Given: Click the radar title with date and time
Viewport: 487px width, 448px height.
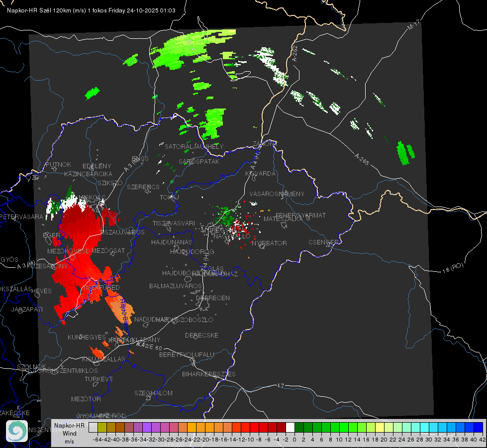Looking at the screenshot, I should [x=91, y=10].
